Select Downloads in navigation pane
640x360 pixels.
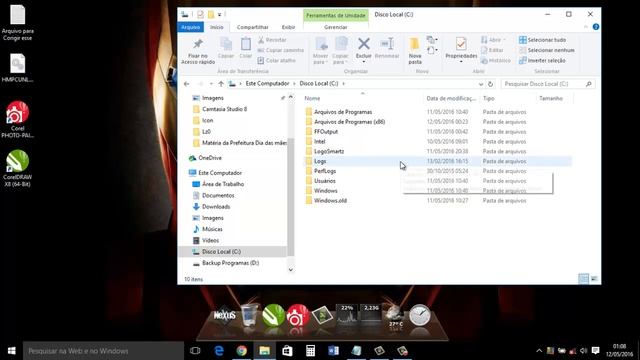click(216, 207)
